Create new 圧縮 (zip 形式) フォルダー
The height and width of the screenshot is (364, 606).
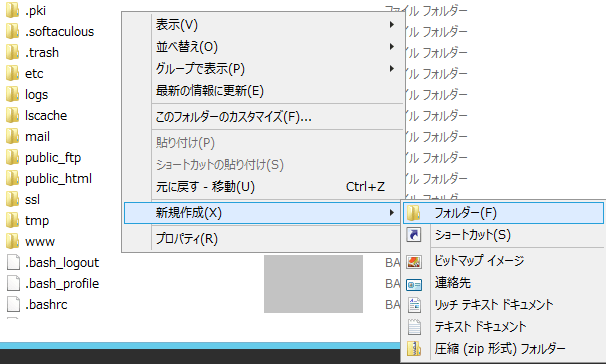tap(503, 349)
